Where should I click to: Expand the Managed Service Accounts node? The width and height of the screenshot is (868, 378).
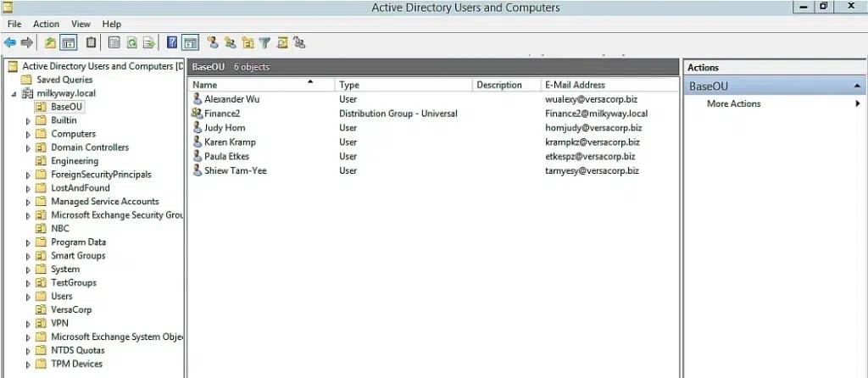[28, 202]
